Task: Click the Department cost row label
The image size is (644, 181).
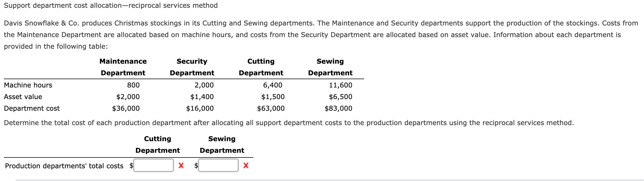Action: coord(32,108)
